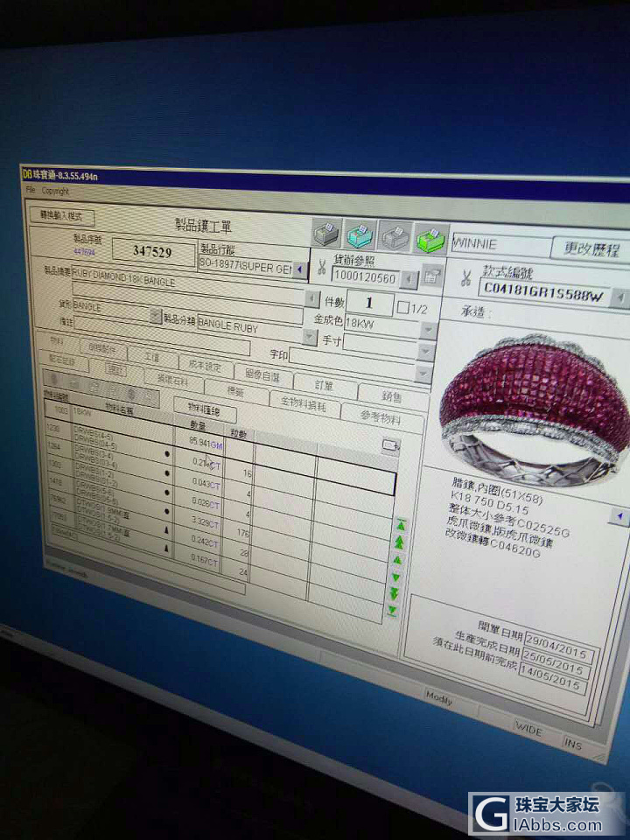Click the single green down arrow
The image size is (630, 840).
click(x=395, y=577)
